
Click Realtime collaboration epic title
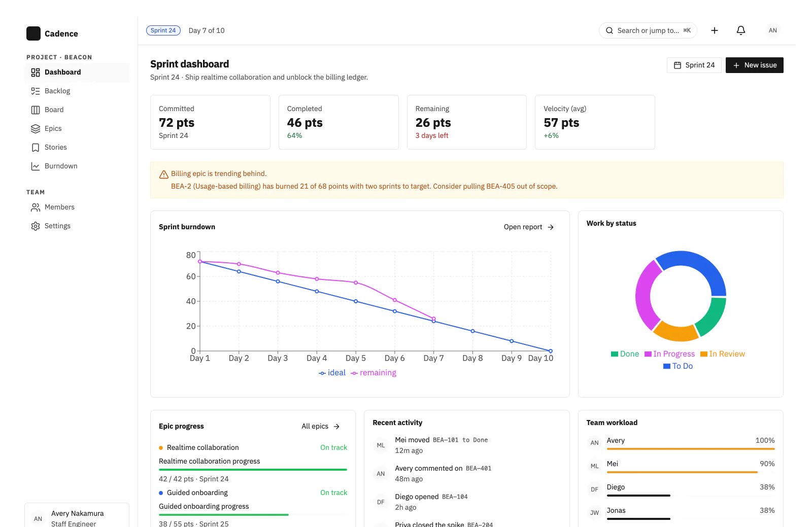pyautogui.click(x=202, y=447)
